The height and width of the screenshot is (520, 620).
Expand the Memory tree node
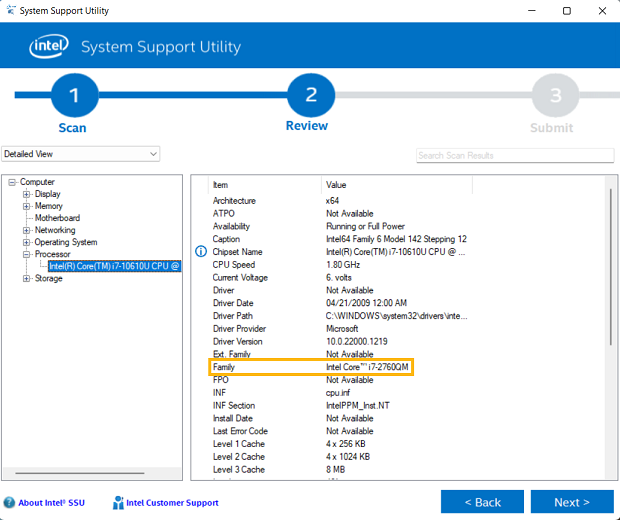(x=26, y=206)
